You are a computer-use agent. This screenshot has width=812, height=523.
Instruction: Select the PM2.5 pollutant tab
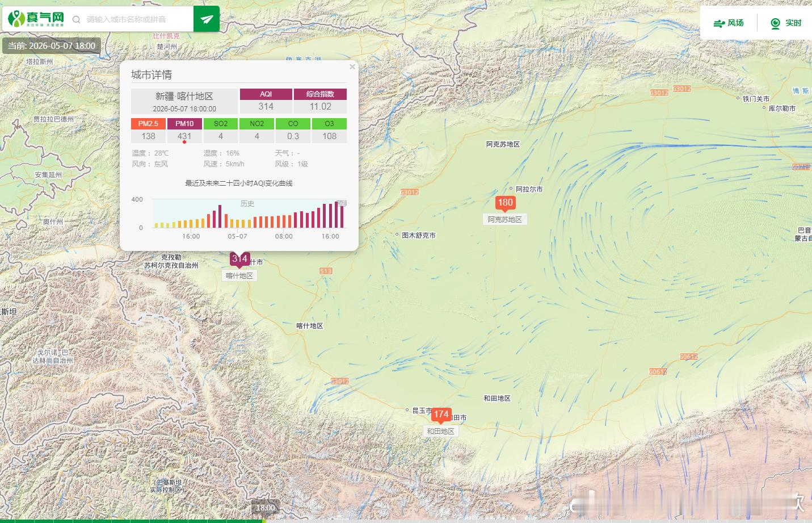tap(148, 123)
